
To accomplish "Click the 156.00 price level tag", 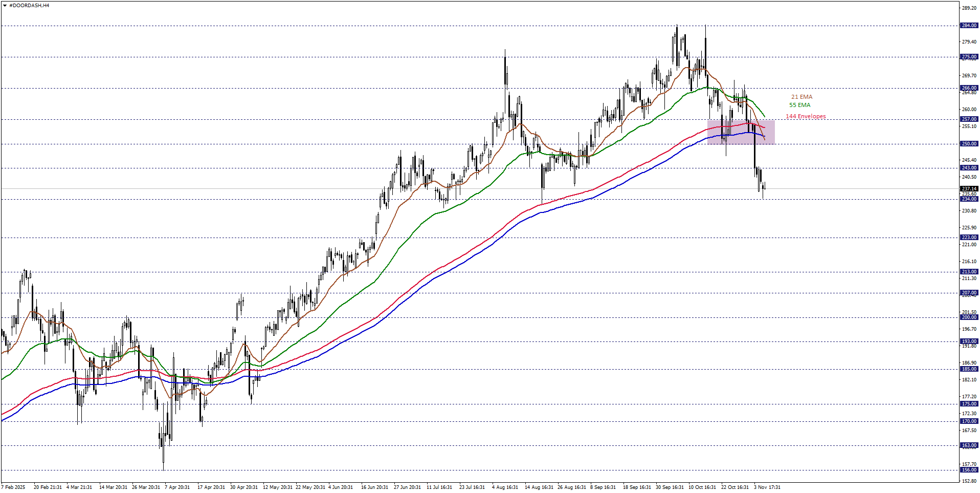I will click(x=969, y=470).
